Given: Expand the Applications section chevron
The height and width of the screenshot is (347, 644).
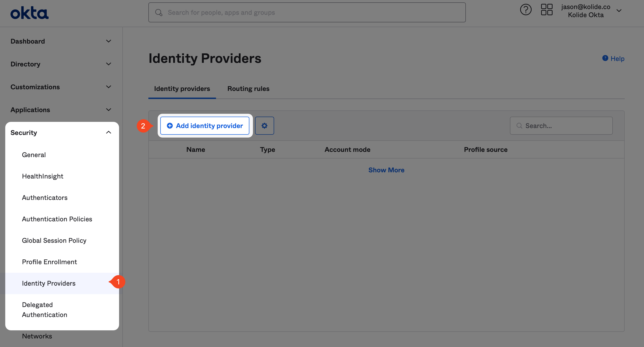Looking at the screenshot, I should [109, 110].
